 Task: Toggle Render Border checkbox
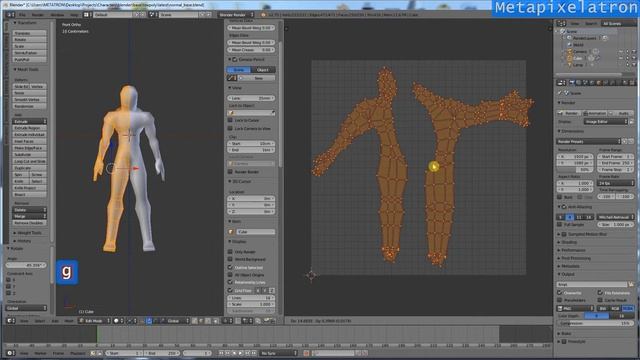click(230, 172)
